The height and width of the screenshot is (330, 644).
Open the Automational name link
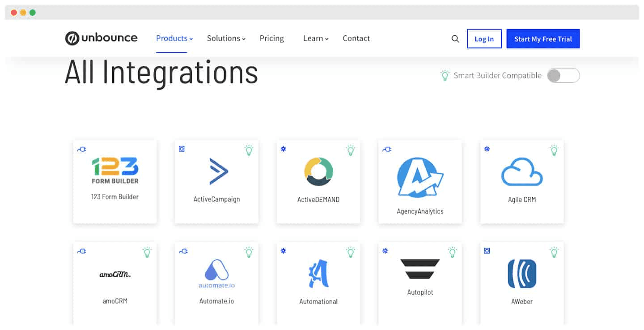click(318, 302)
